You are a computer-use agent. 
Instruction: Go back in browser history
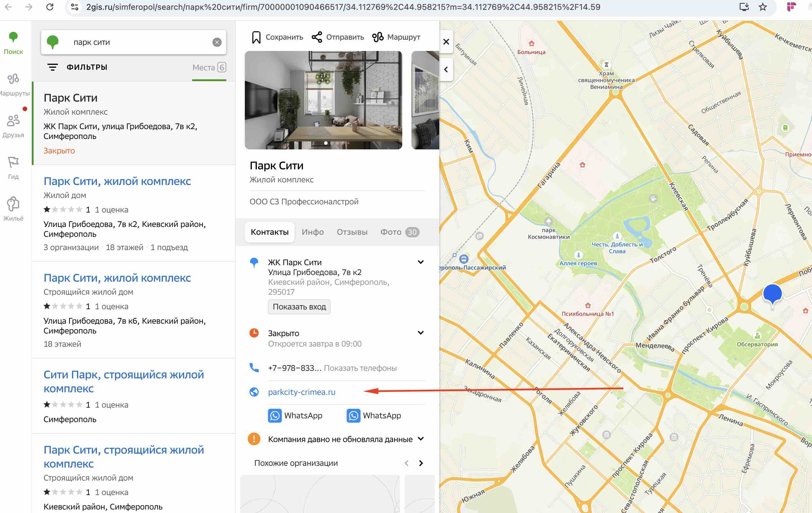[9, 7]
